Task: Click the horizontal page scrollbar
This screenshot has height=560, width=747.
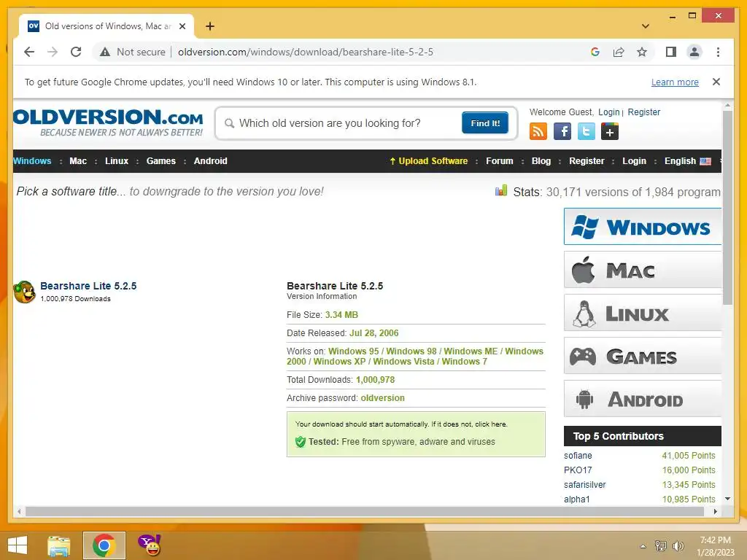Action: tap(365, 511)
